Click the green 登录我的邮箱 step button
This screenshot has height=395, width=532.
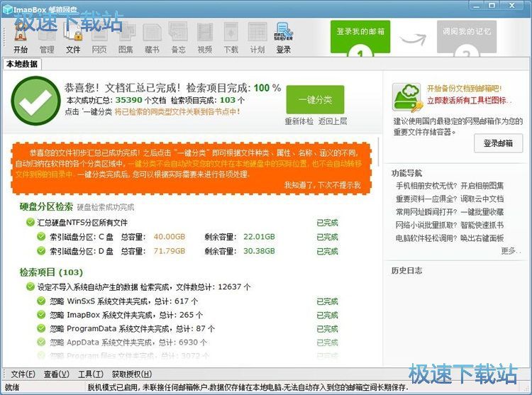(360, 37)
